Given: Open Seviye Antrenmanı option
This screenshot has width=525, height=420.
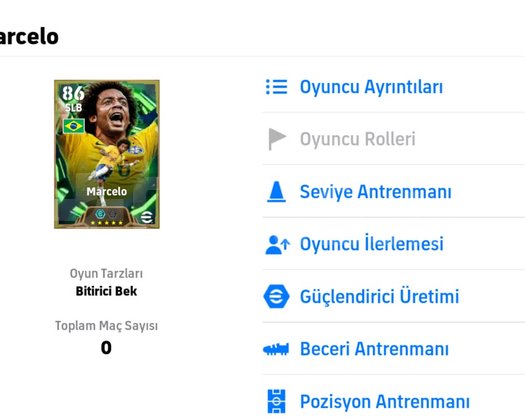Looking at the screenshot, I should pyautogui.click(x=393, y=192).
